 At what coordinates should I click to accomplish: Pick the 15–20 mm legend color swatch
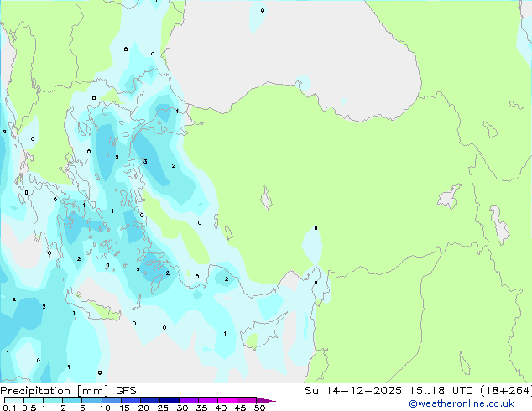coord(131,400)
